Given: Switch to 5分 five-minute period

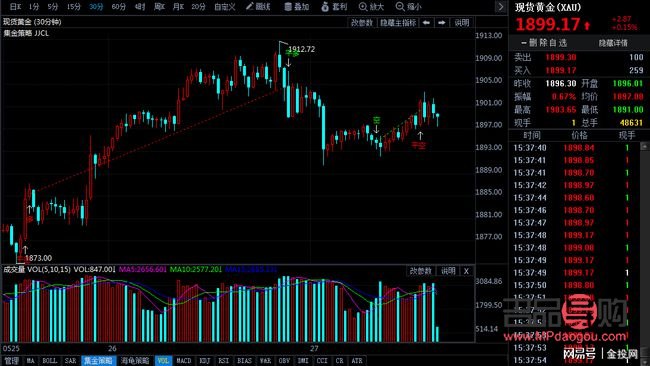Looking at the screenshot, I should click(53, 7).
